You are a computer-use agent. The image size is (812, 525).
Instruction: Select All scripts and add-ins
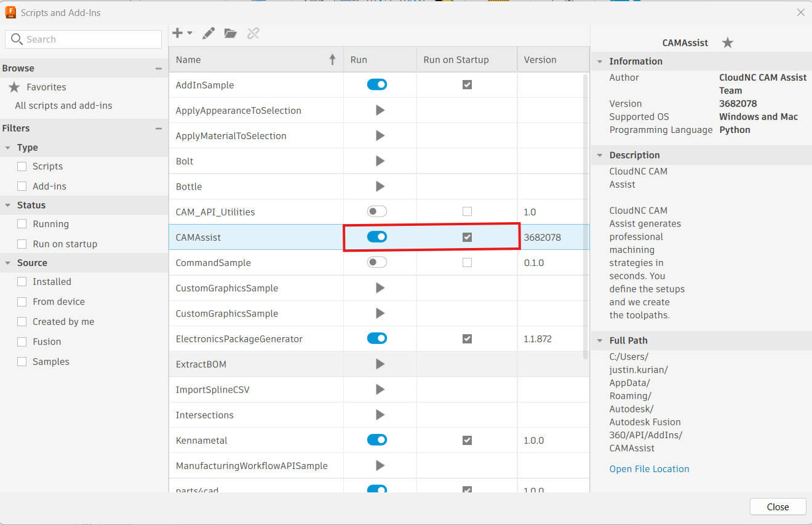[63, 105]
